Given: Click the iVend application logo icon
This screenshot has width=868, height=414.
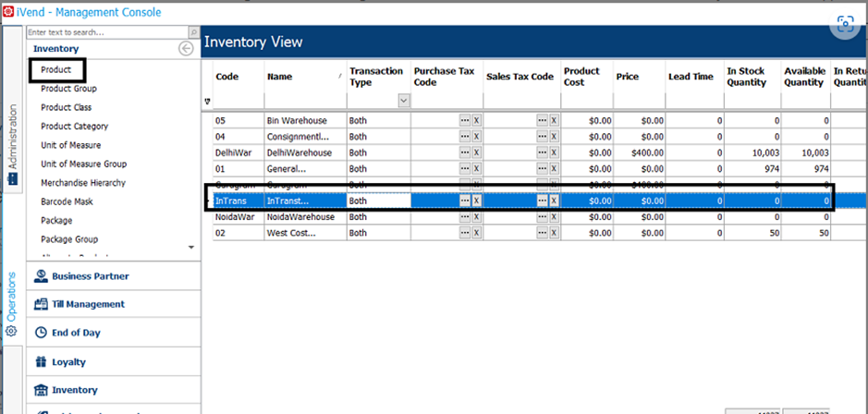Looking at the screenshot, I should (x=8, y=12).
